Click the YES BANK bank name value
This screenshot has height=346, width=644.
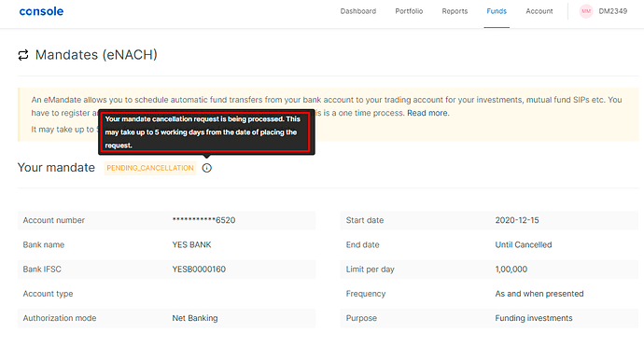point(192,245)
